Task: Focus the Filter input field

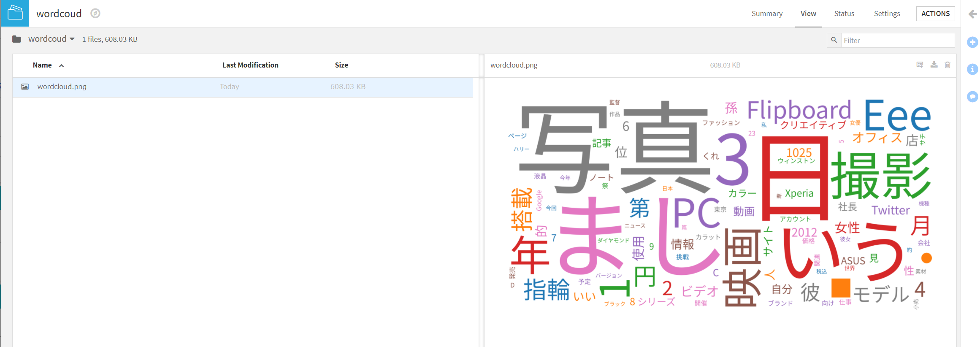Action: [x=898, y=40]
